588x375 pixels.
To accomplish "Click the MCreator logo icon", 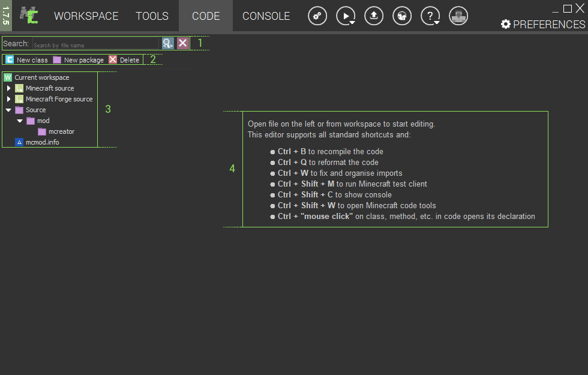I will tap(29, 16).
